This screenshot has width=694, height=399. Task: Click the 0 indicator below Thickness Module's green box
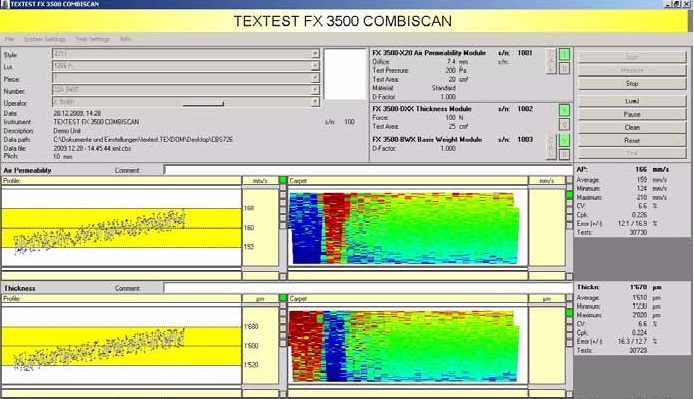tap(564, 125)
